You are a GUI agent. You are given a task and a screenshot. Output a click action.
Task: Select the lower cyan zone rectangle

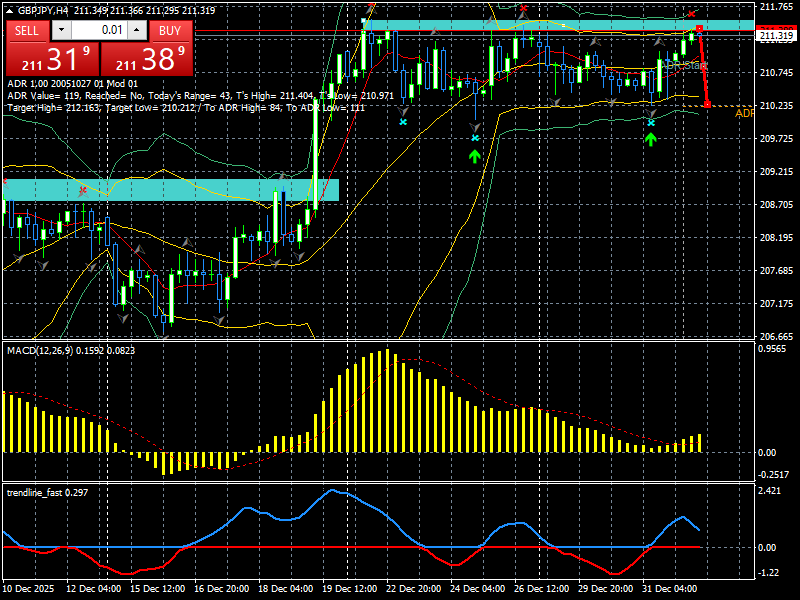(x=171, y=190)
